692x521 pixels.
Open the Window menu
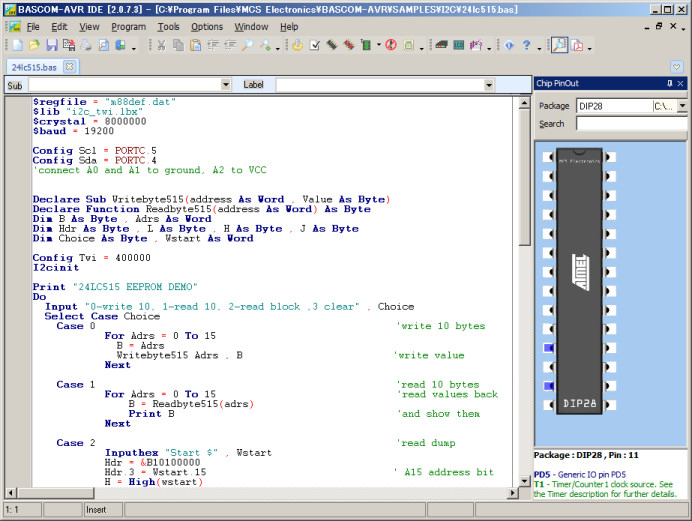(x=251, y=27)
